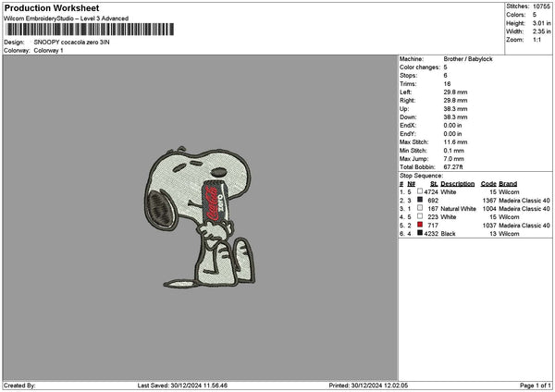Click the Zoom value 1:1
The height and width of the screenshot is (392, 555).
(x=536, y=40)
